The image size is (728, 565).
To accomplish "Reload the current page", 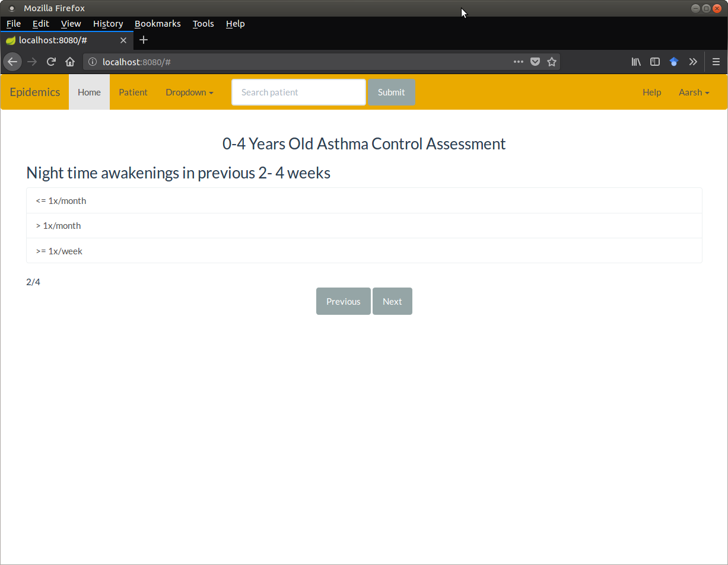I will click(51, 62).
